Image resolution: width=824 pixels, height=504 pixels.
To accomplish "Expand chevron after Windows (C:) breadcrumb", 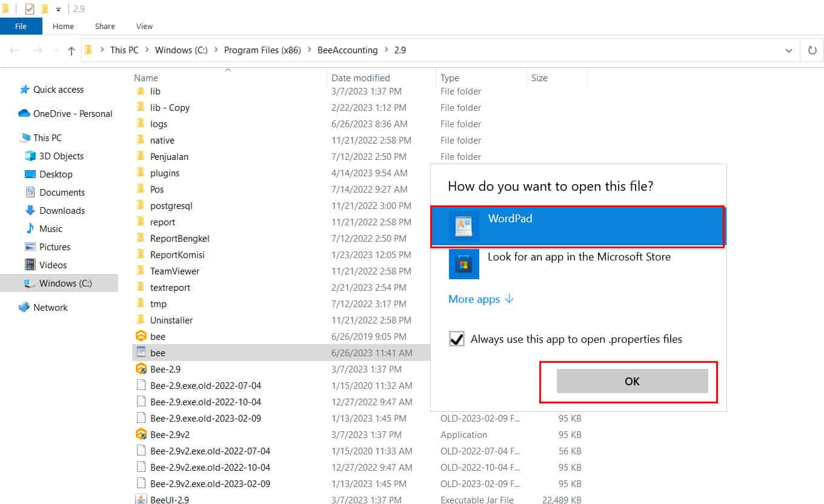I will click(216, 50).
